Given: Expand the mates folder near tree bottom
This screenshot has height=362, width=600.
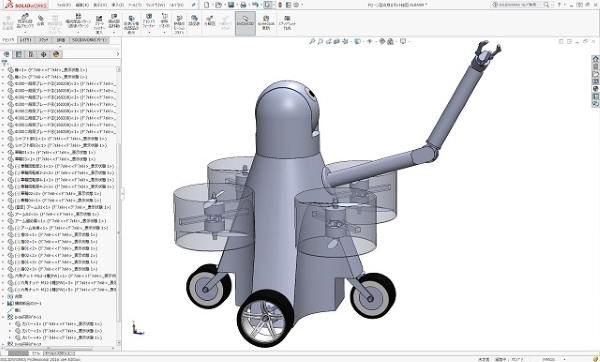Looking at the screenshot, I should 3,297.
